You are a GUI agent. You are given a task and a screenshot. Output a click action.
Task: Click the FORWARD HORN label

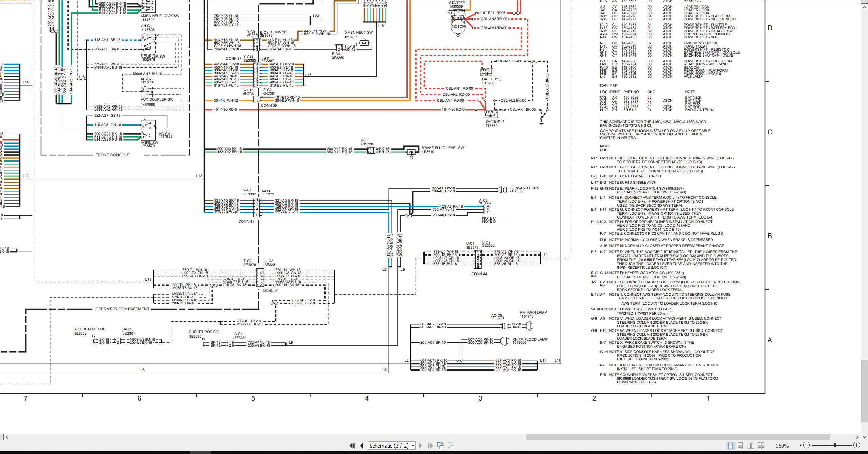(524, 188)
